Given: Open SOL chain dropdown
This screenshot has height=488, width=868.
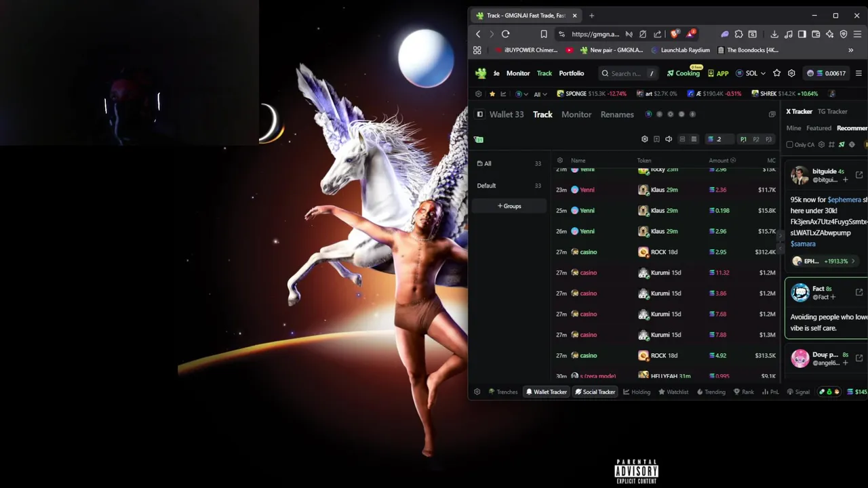Looking at the screenshot, I should tap(751, 73).
